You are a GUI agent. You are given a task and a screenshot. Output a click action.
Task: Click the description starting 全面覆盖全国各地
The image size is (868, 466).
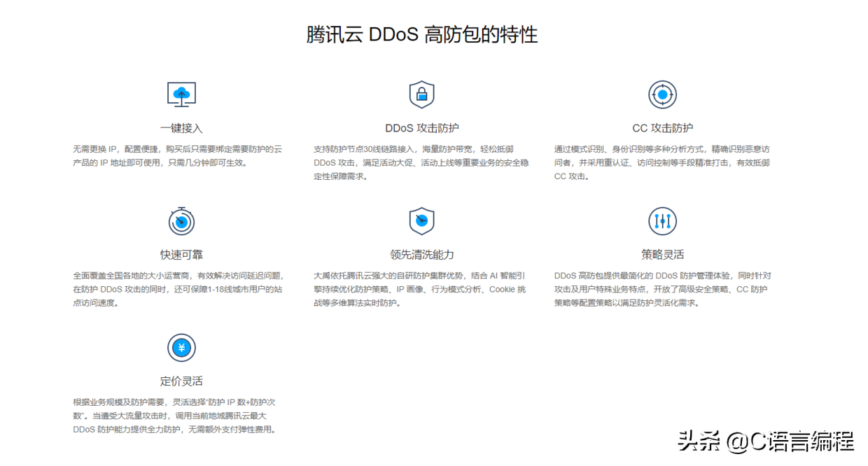point(178,290)
